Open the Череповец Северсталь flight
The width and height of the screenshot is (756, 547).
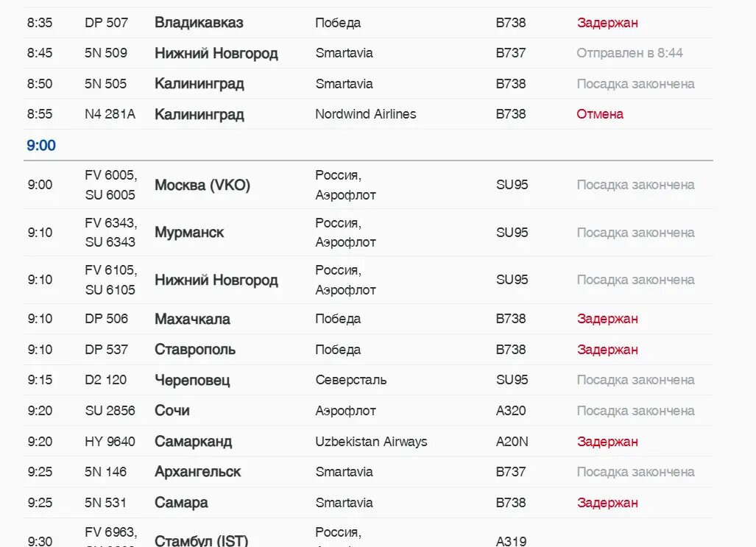click(x=368, y=380)
